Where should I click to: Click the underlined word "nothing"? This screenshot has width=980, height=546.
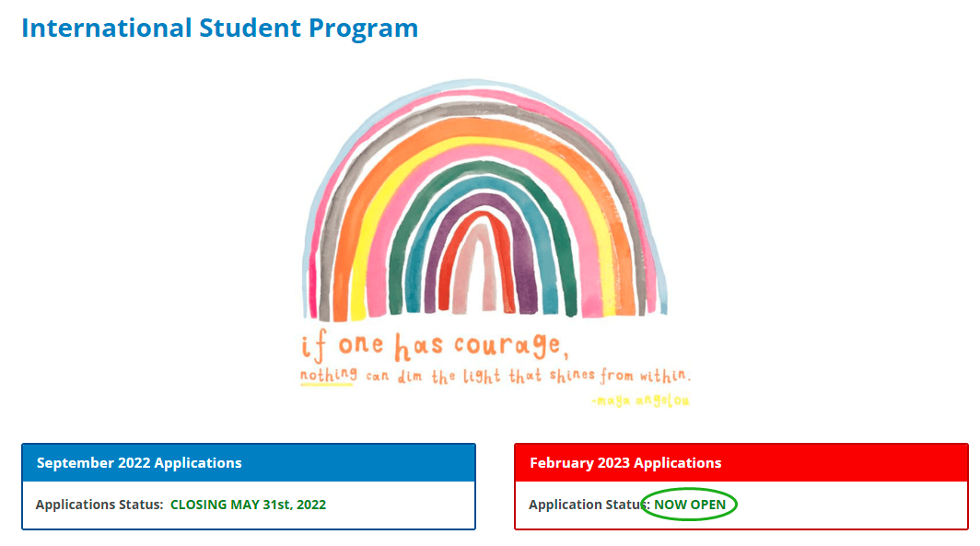[x=326, y=377]
